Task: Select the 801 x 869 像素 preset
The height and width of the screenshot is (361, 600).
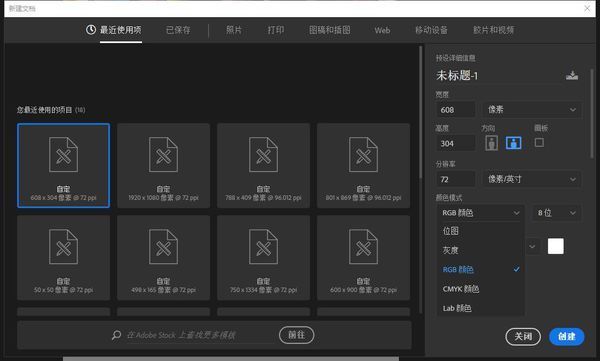Action: pos(364,165)
